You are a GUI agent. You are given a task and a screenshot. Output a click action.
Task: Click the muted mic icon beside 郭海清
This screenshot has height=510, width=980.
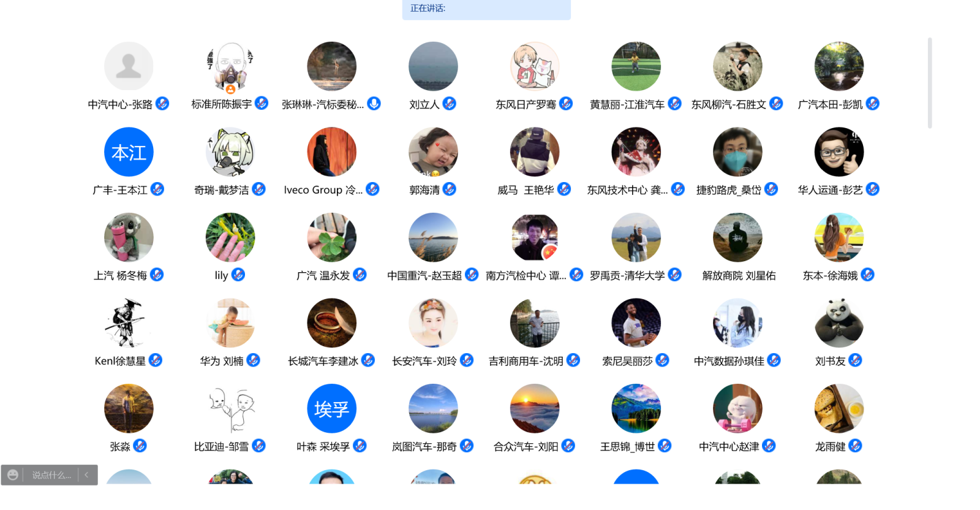(450, 189)
